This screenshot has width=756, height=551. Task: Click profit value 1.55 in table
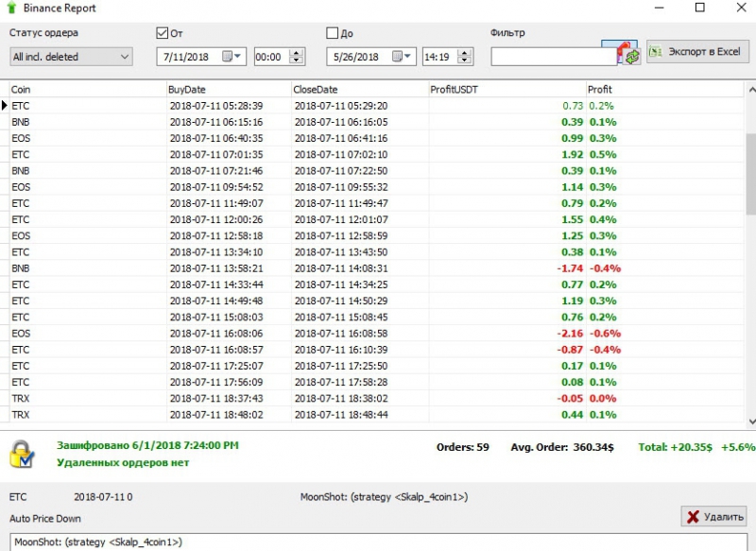click(573, 219)
